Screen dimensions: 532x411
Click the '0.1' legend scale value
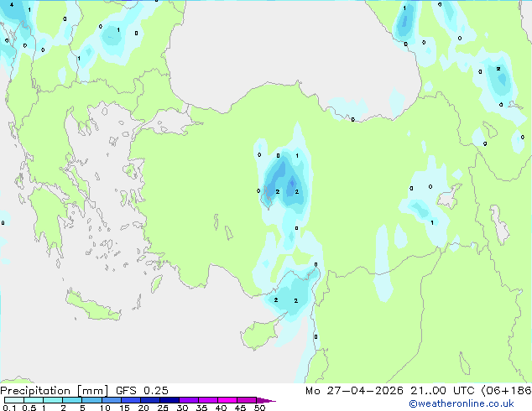pyautogui.click(x=9, y=408)
